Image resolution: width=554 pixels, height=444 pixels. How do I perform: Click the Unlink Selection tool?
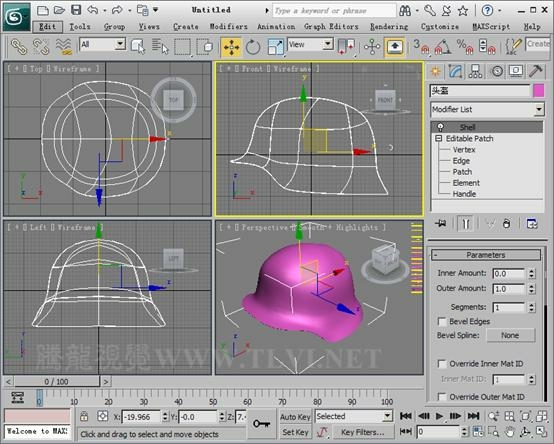pyautogui.click(x=41, y=46)
